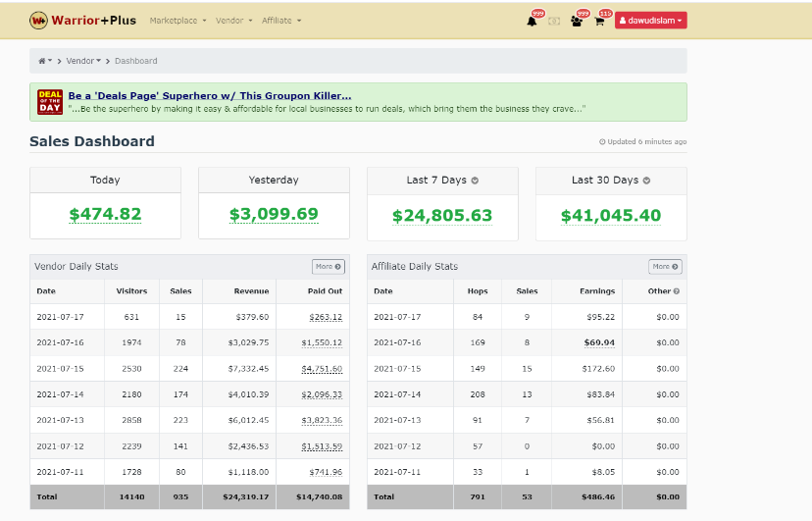Open the affiliate requests people icon

point(578,21)
